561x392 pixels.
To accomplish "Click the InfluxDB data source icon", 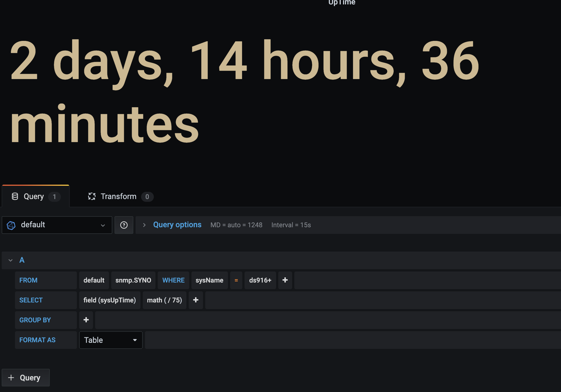I will tap(11, 225).
